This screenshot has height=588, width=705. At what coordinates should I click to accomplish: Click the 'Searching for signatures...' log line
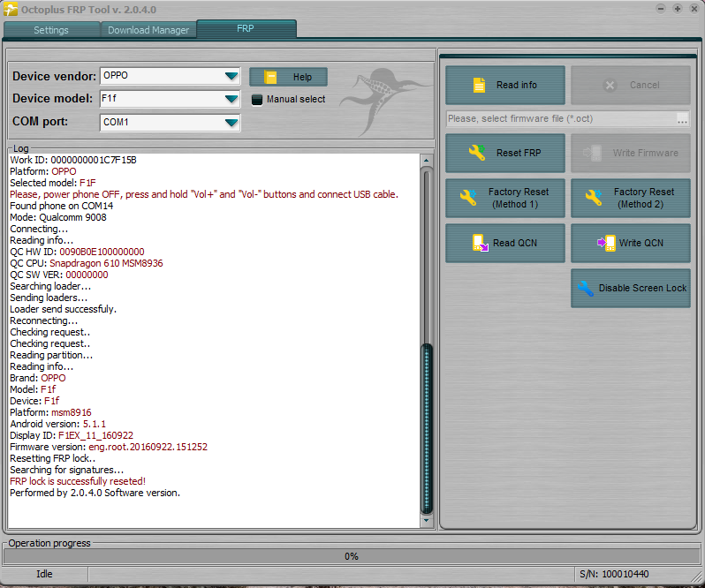[x=67, y=470]
